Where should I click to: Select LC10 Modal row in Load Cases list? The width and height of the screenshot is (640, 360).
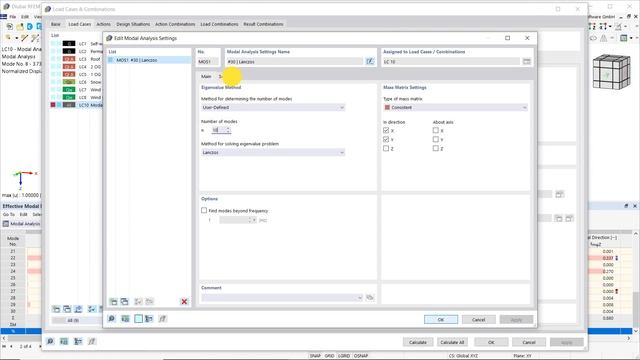point(76,105)
